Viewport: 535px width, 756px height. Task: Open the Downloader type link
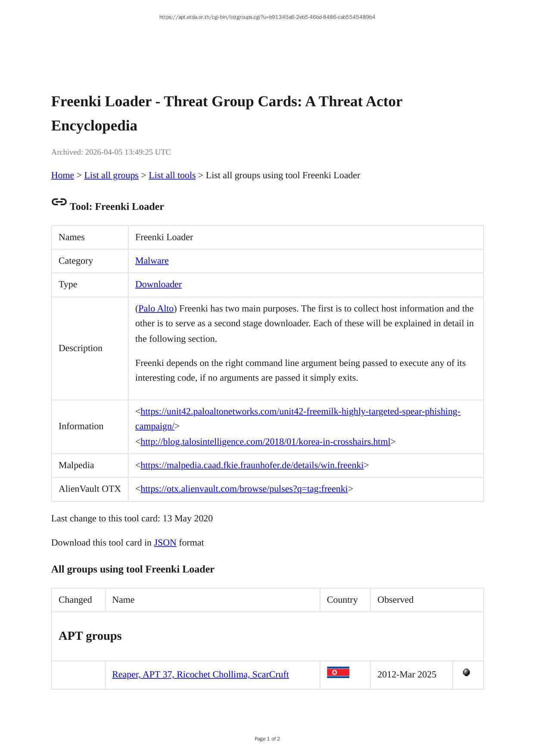tap(158, 285)
